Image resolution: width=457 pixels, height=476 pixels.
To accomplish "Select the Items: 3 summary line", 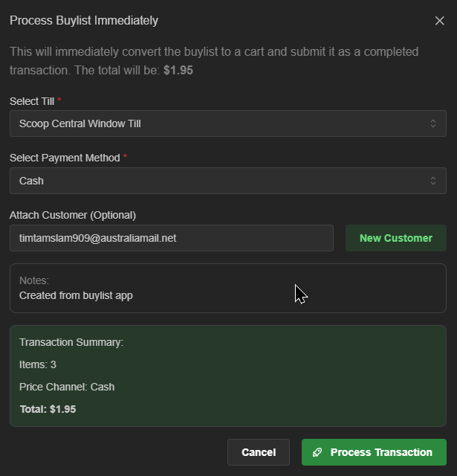I will (x=38, y=364).
